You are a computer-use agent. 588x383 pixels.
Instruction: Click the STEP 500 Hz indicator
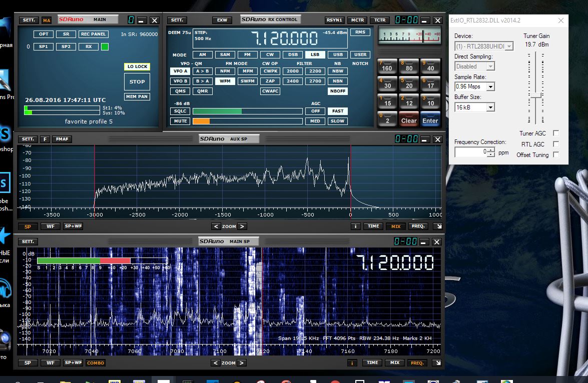(x=203, y=35)
